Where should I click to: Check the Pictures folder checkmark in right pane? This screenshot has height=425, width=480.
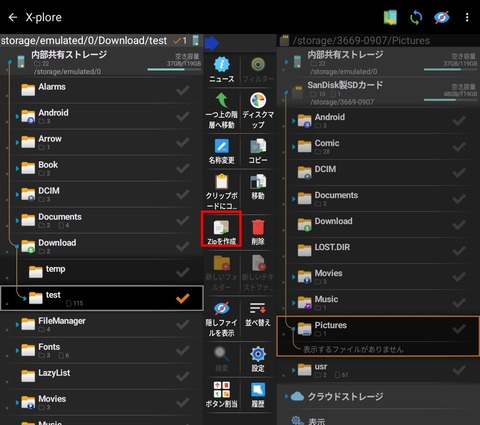tap(459, 329)
